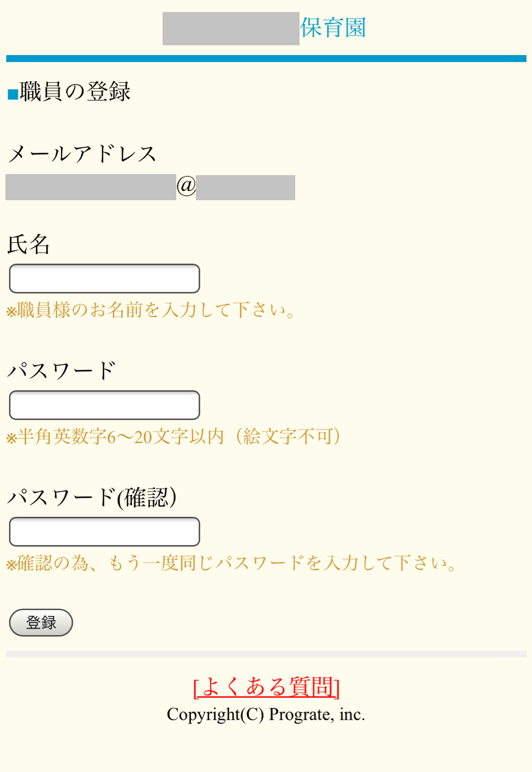Click the blue horizontal header divider
532x772 pixels.
tap(266, 58)
